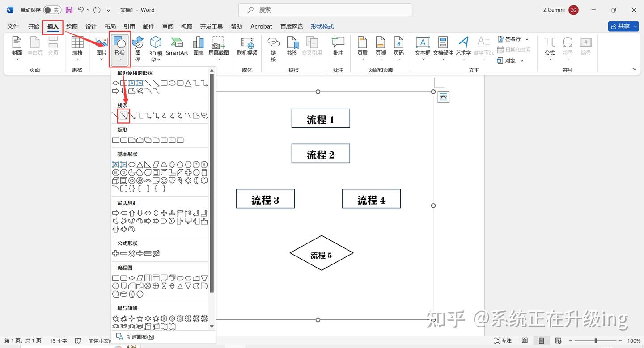
Task: Expand the 对象 object dropdown arrow
Action: click(x=521, y=60)
